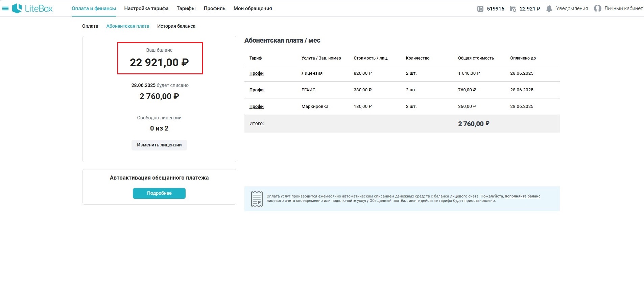Image resolution: width=644 pixels, height=304 pixels.
Task: Open Личный кабинет in header
Action: click(x=623, y=8)
